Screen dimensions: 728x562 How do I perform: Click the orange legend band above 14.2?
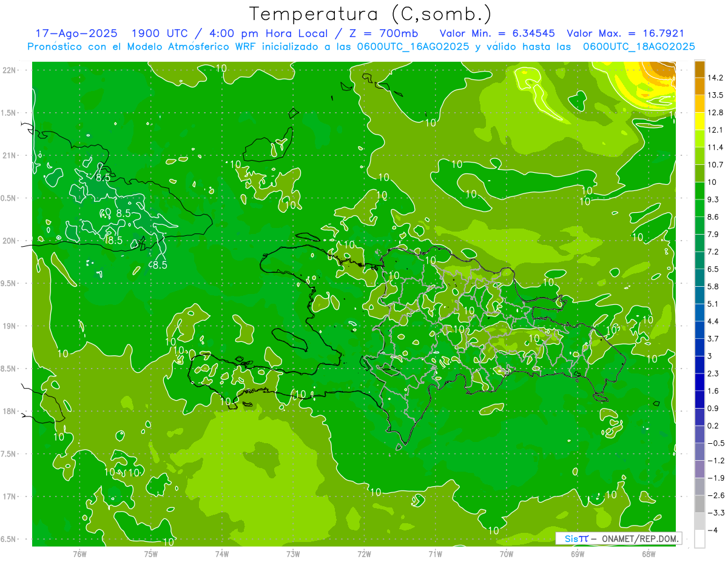[699, 69]
